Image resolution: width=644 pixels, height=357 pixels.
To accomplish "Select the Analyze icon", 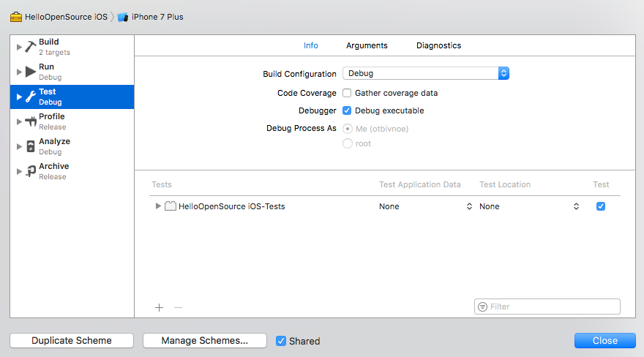I will pos(30,146).
